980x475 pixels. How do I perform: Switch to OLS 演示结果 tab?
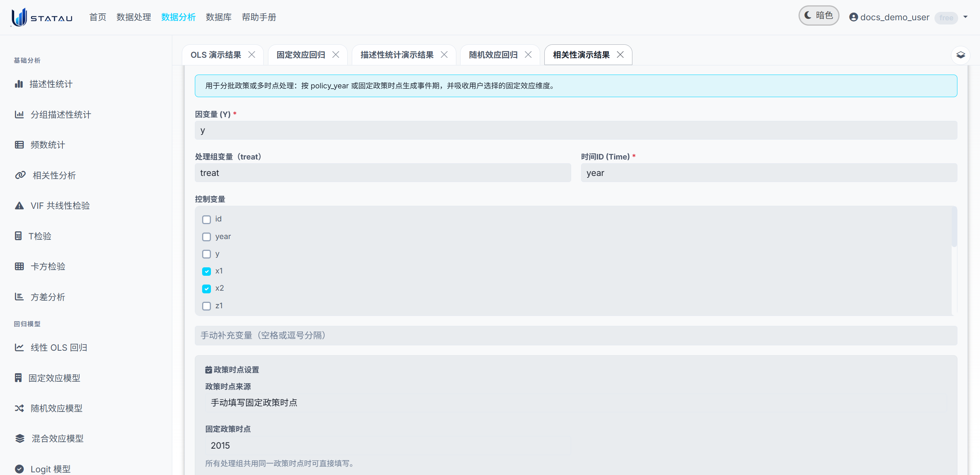click(216, 55)
